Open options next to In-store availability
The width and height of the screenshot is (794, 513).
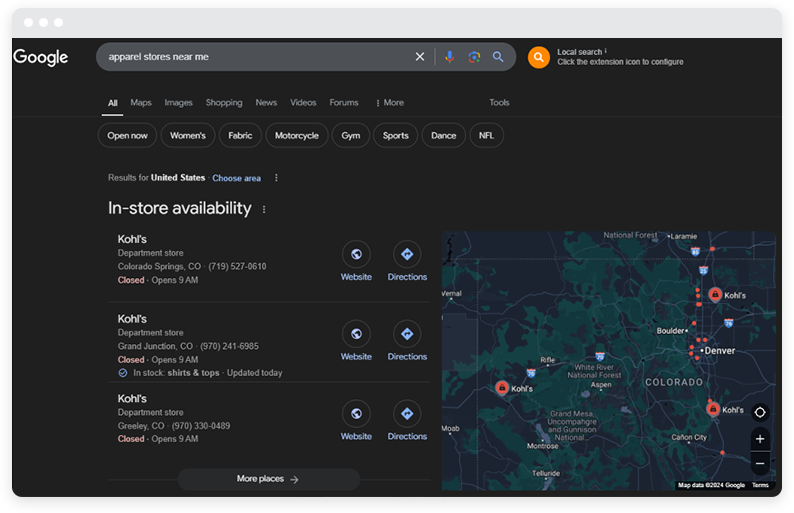tap(264, 210)
